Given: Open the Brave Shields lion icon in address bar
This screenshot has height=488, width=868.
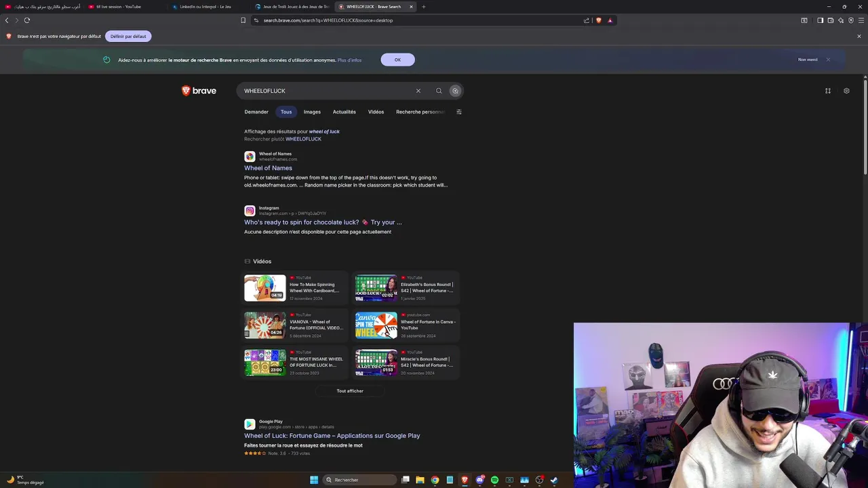Looking at the screenshot, I should 599,20.
